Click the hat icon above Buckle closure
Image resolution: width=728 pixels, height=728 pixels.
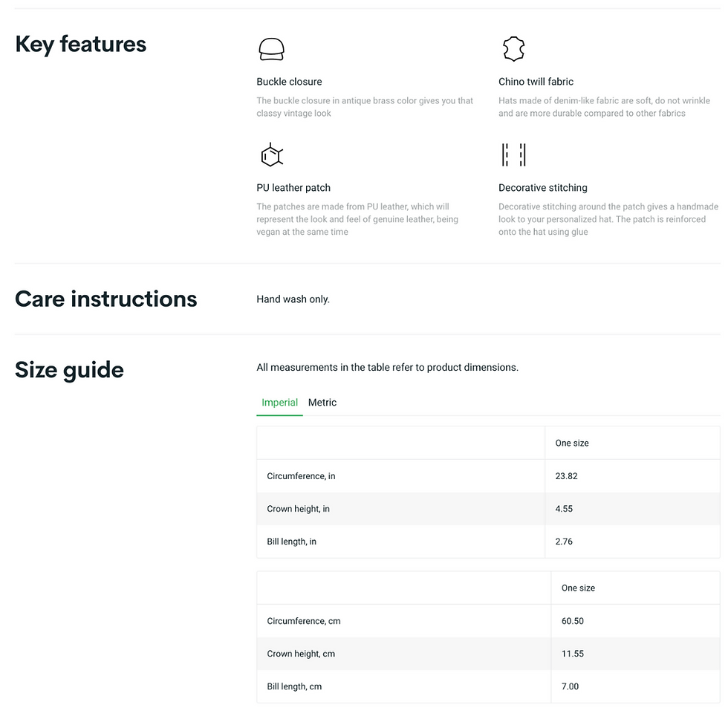pyautogui.click(x=271, y=49)
